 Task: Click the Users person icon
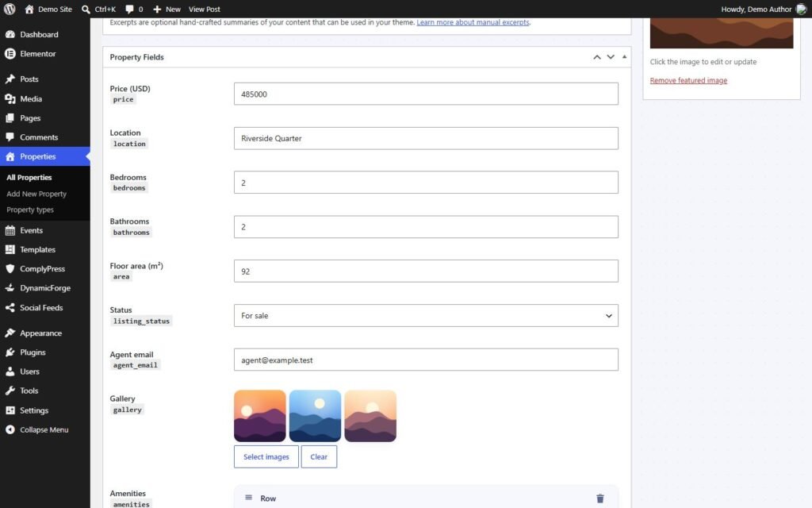10,371
